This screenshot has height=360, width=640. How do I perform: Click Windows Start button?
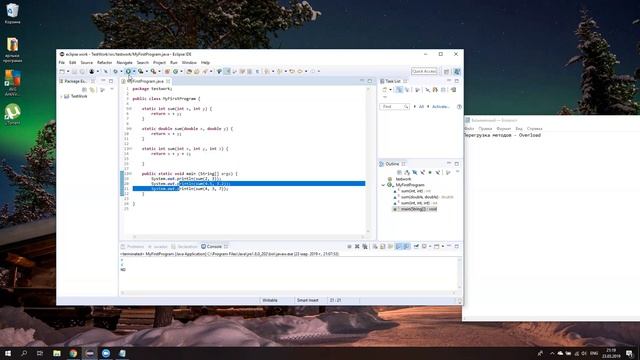pyautogui.click(x=7, y=353)
